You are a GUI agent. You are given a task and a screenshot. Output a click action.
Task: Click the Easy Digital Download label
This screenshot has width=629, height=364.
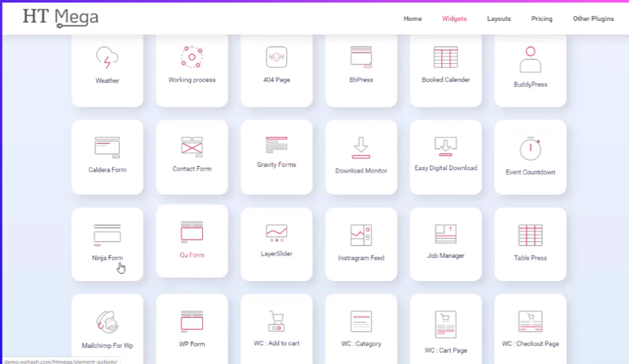pyautogui.click(x=446, y=168)
